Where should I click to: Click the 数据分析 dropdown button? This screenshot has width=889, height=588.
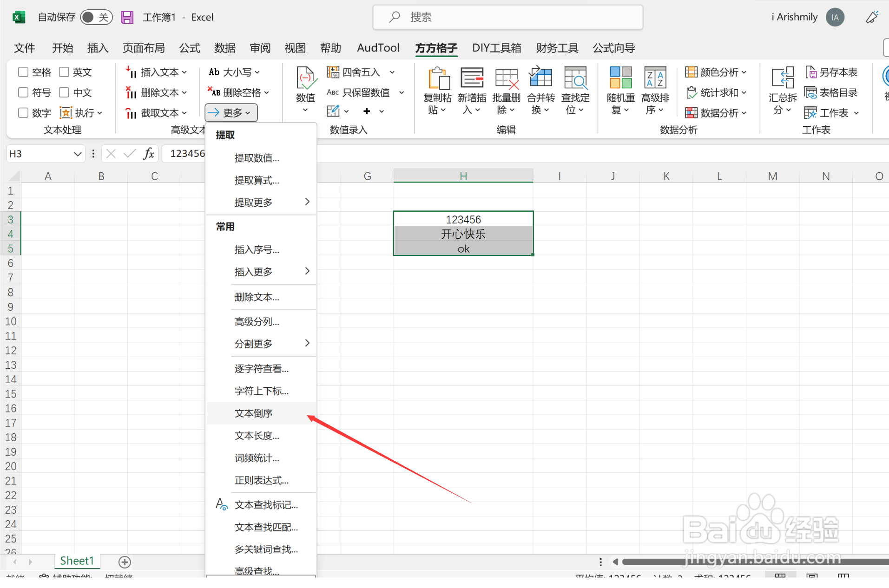click(716, 113)
